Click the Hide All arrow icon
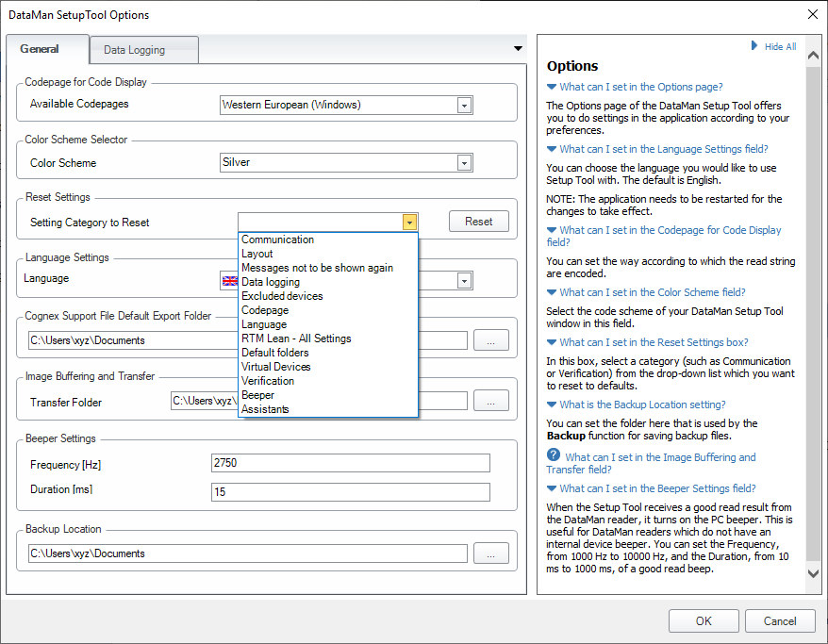The image size is (828, 644). pos(754,45)
